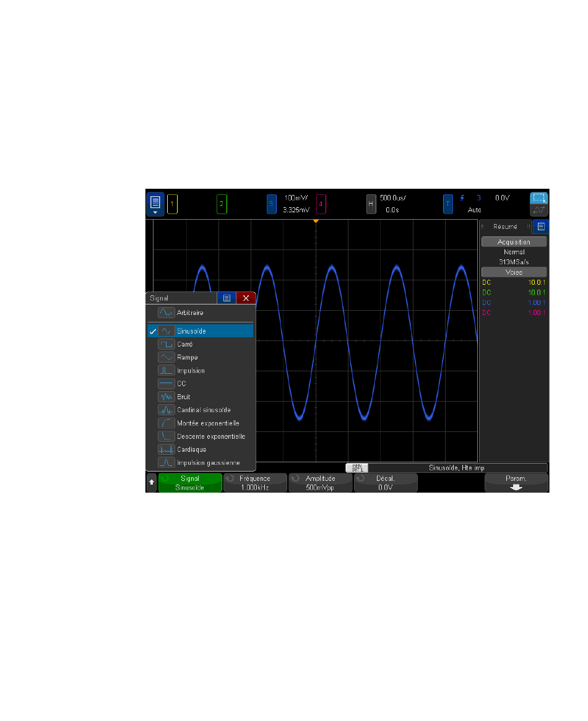
Task: Open the Voies section header
Action: click(514, 272)
